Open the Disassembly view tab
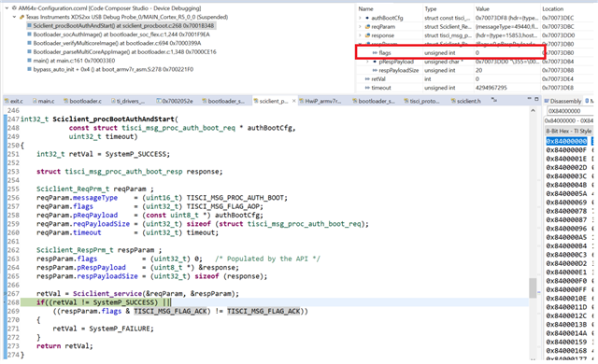 click(x=562, y=101)
